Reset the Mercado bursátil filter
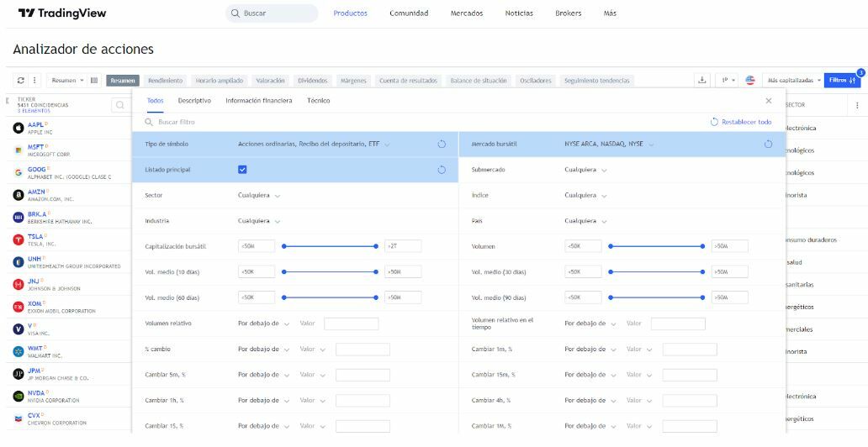Image resolution: width=868 pixels, height=447 pixels. [768, 144]
